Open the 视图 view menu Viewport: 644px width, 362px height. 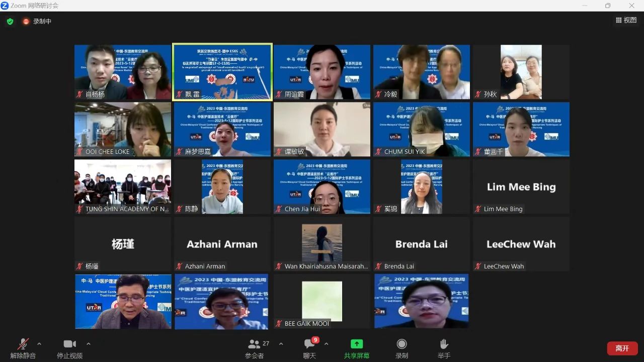(626, 20)
